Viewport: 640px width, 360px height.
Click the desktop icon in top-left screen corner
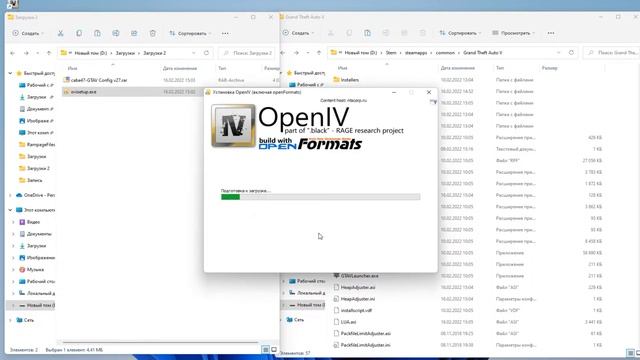pyautogui.click(x=13, y=4)
